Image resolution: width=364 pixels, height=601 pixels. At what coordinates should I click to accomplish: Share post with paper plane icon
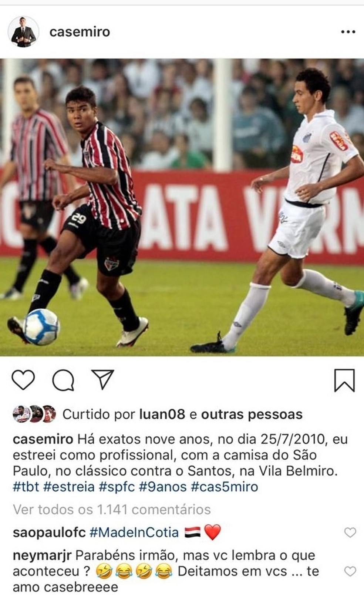pos(102,379)
